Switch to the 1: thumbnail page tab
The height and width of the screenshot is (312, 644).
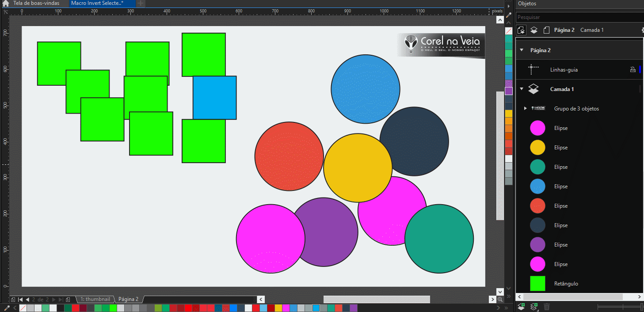click(x=95, y=299)
